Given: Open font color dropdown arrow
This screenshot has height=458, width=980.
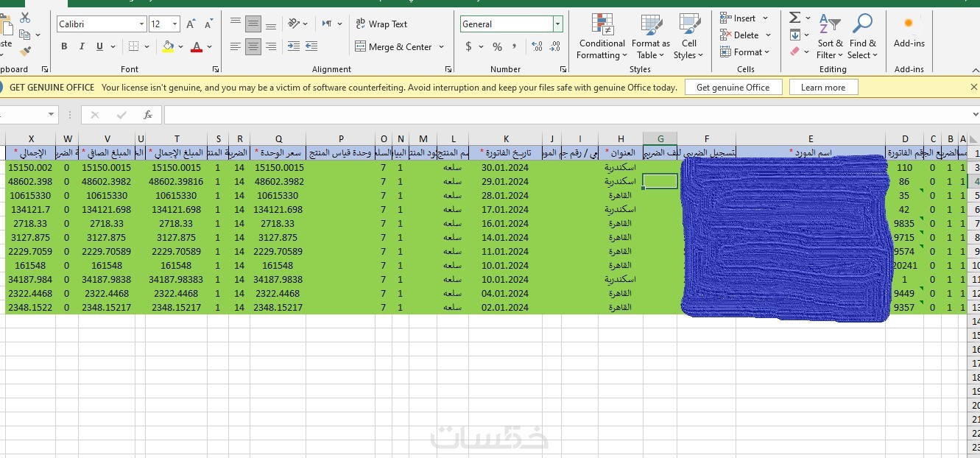Looking at the screenshot, I should (209, 47).
